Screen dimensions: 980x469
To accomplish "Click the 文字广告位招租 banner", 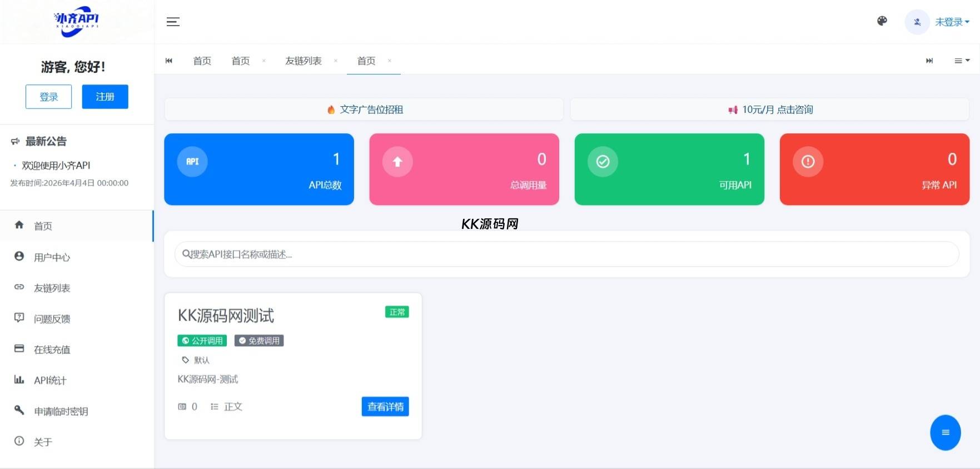I will 364,109.
